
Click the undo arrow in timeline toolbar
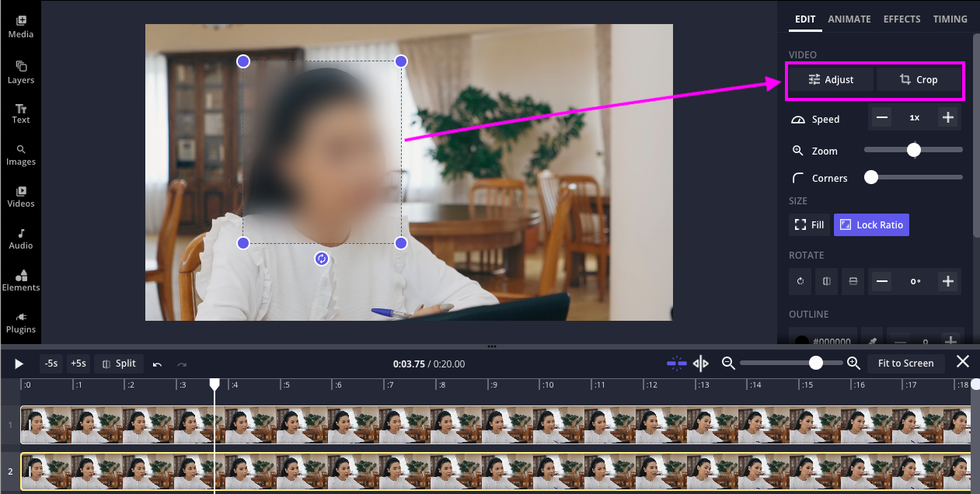click(158, 364)
